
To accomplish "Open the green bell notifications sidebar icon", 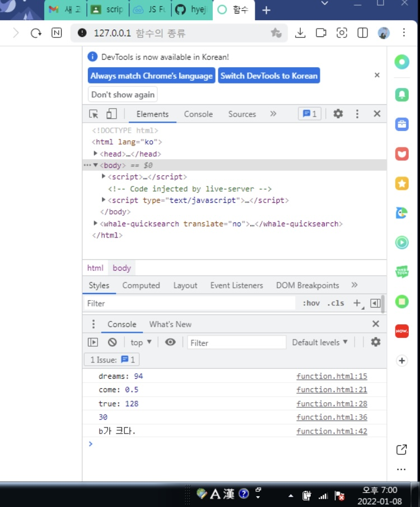I will [402, 95].
